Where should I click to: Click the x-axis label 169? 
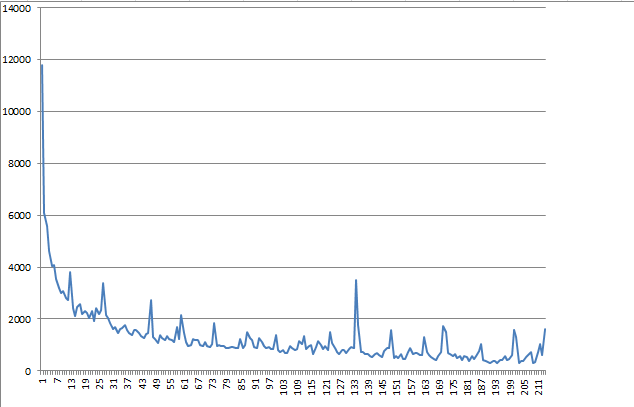[x=439, y=386]
